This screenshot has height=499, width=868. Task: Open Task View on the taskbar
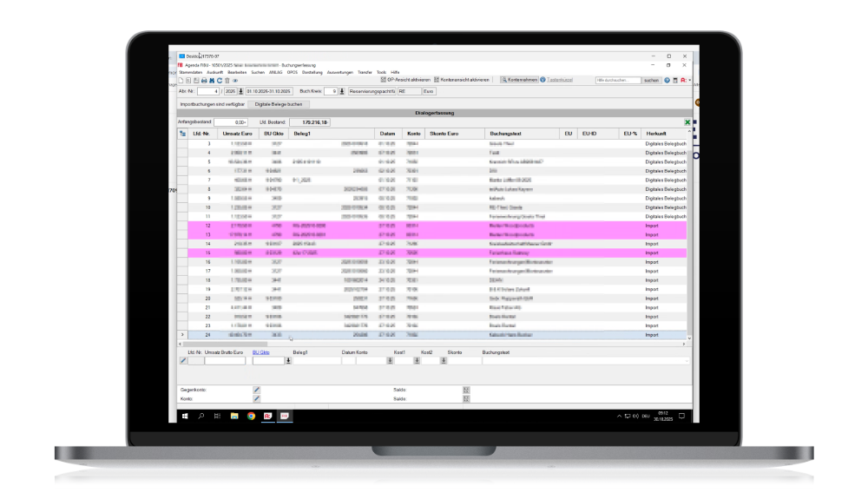point(217,416)
